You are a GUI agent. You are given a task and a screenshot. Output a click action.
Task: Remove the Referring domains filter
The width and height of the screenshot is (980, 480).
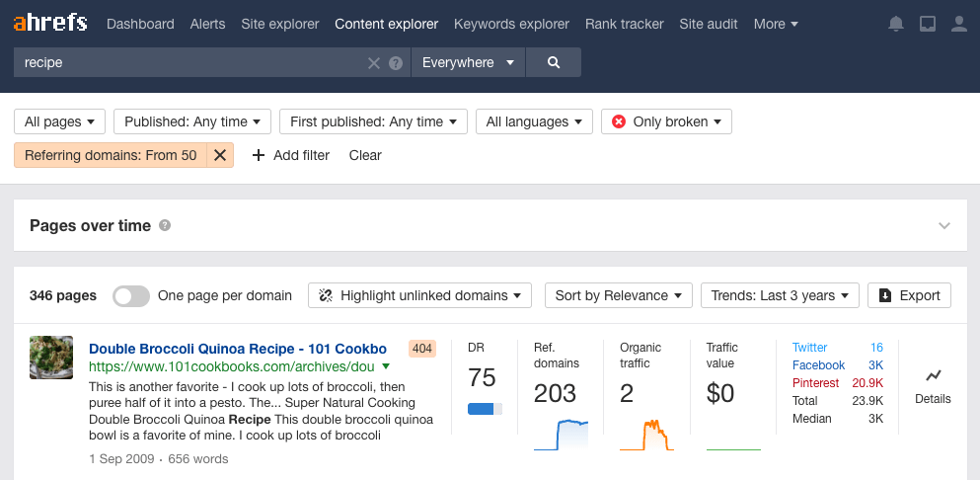(x=220, y=155)
